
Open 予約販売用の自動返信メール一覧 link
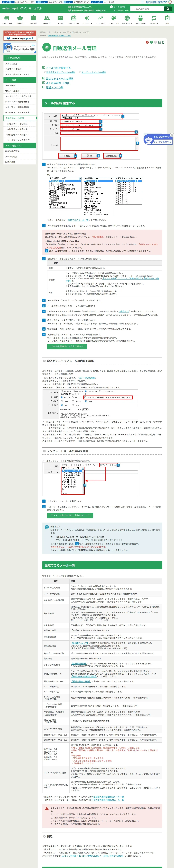click(107, 800)
